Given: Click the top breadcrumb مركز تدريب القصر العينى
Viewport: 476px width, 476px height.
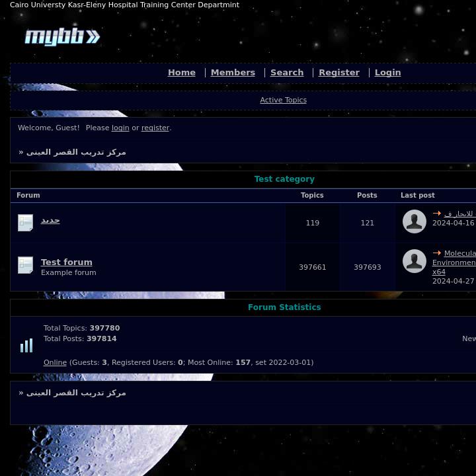Looking at the screenshot, I should coord(76,152).
